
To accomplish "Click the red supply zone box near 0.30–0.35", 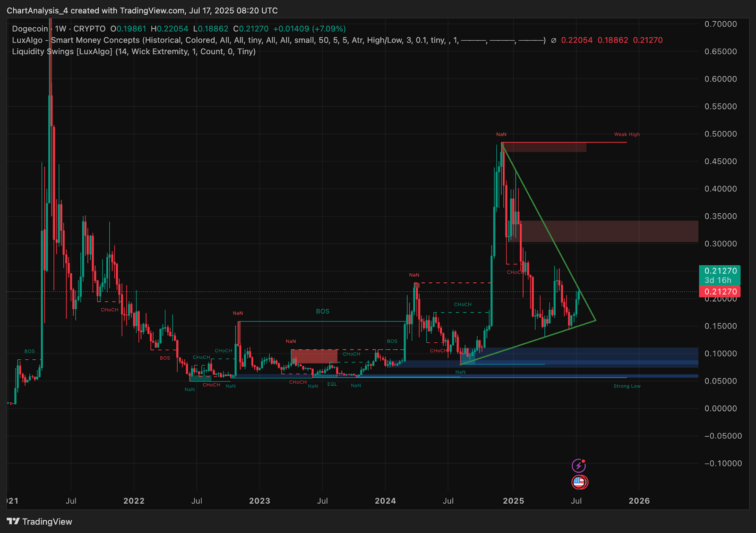I will 610,231.
